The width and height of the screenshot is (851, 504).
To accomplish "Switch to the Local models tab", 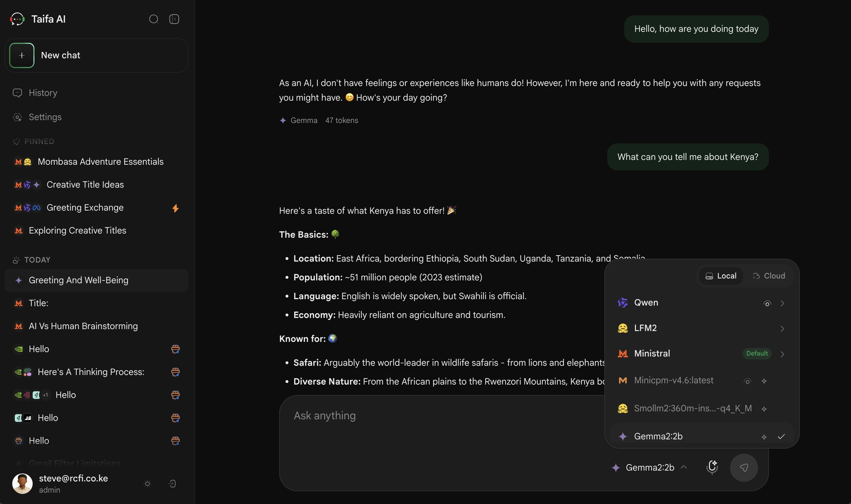I will (720, 276).
